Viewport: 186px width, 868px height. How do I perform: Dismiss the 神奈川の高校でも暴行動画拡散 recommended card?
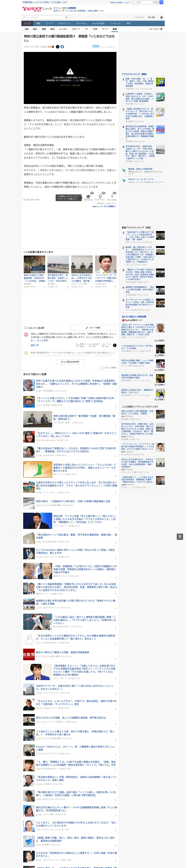coord(44,287)
